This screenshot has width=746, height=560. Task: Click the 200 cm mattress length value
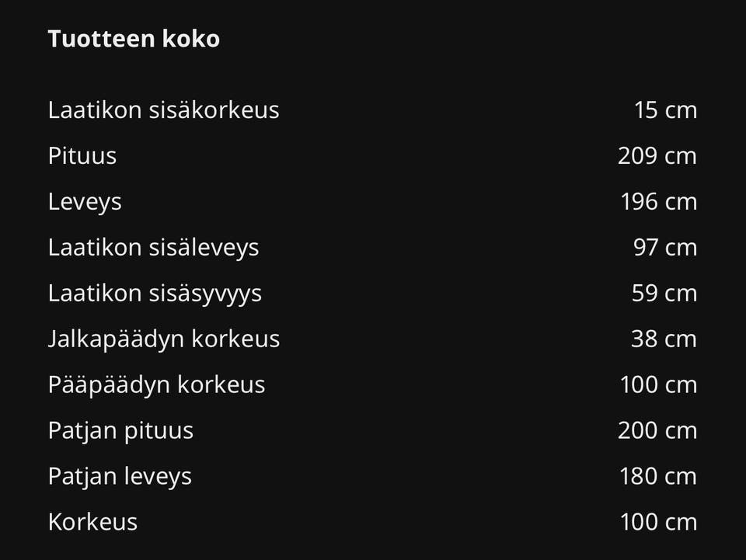click(x=657, y=430)
